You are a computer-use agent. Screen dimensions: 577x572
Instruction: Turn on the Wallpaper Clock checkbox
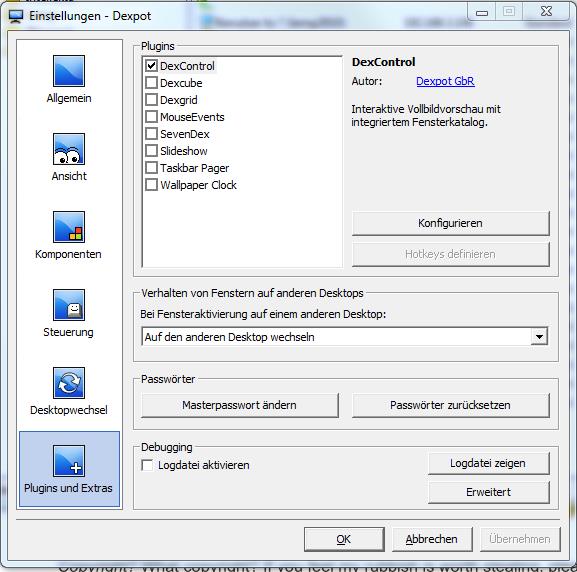click(x=151, y=184)
